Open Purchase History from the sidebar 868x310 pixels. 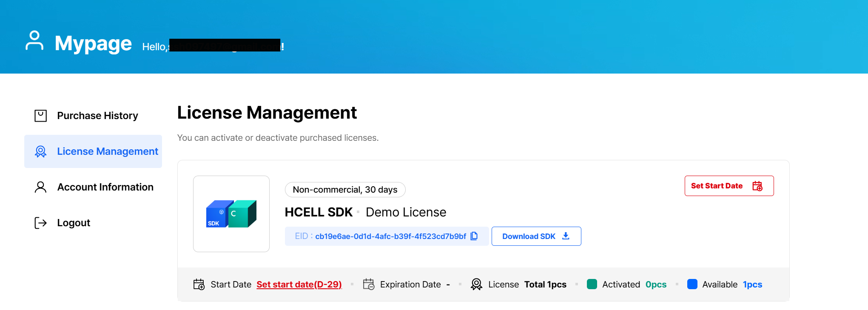(93, 116)
